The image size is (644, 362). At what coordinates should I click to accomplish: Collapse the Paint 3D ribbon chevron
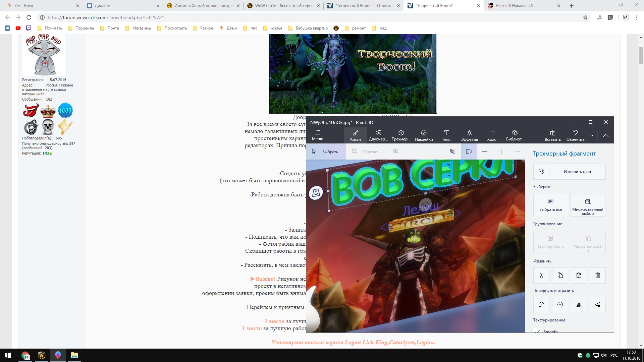pos(605,135)
